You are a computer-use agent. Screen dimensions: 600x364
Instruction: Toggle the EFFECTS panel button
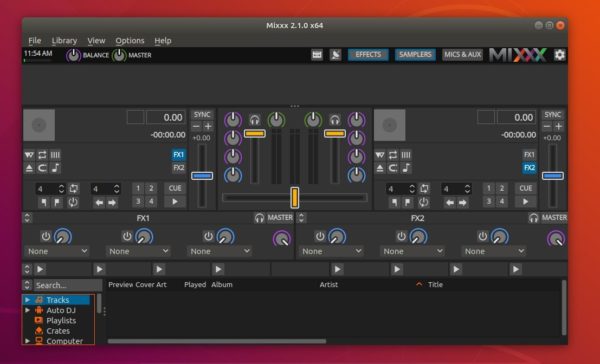pyautogui.click(x=368, y=55)
